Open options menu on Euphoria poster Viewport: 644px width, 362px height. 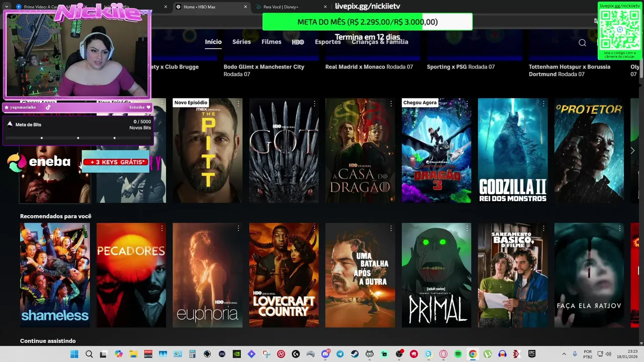coord(238,228)
